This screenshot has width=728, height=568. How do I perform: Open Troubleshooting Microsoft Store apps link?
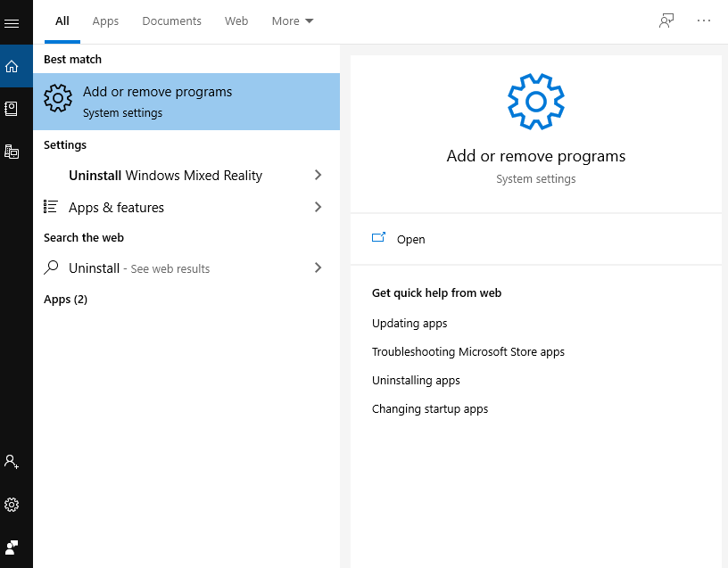(468, 351)
